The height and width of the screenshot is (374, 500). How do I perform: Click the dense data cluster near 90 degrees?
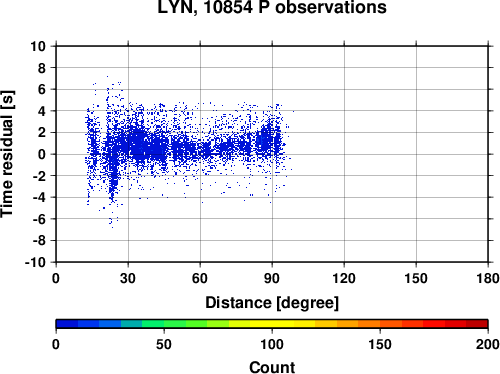point(270,138)
